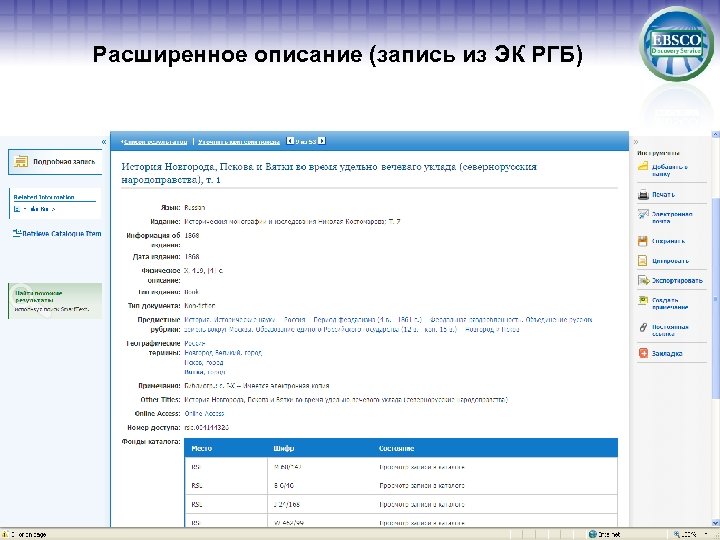Click the Related Information heading
The width and height of the screenshot is (720, 540).
pyautogui.click(x=44, y=197)
